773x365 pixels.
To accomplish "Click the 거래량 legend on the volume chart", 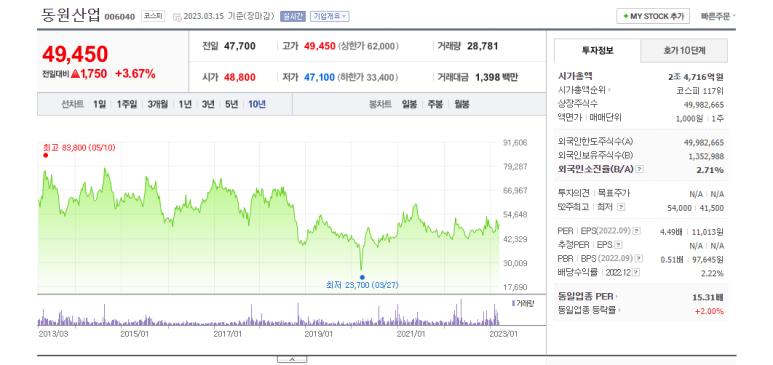I will coord(522,303).
